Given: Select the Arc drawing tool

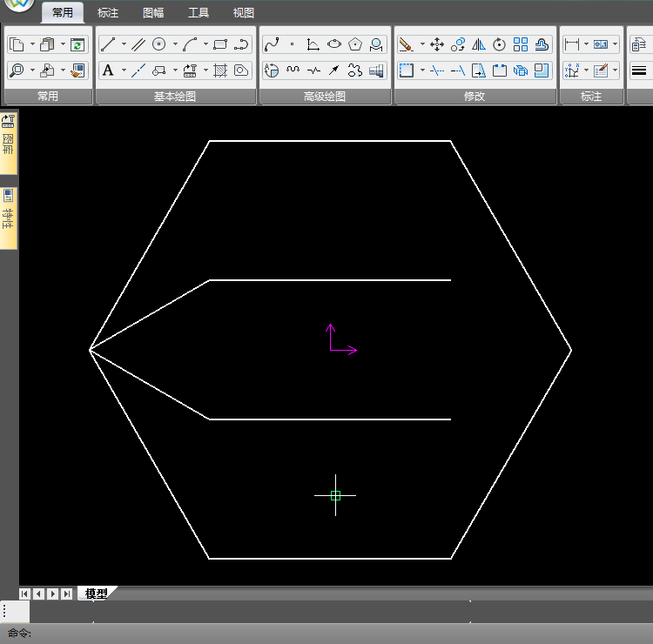Looking at the screenshot, I should pos(190,44).
